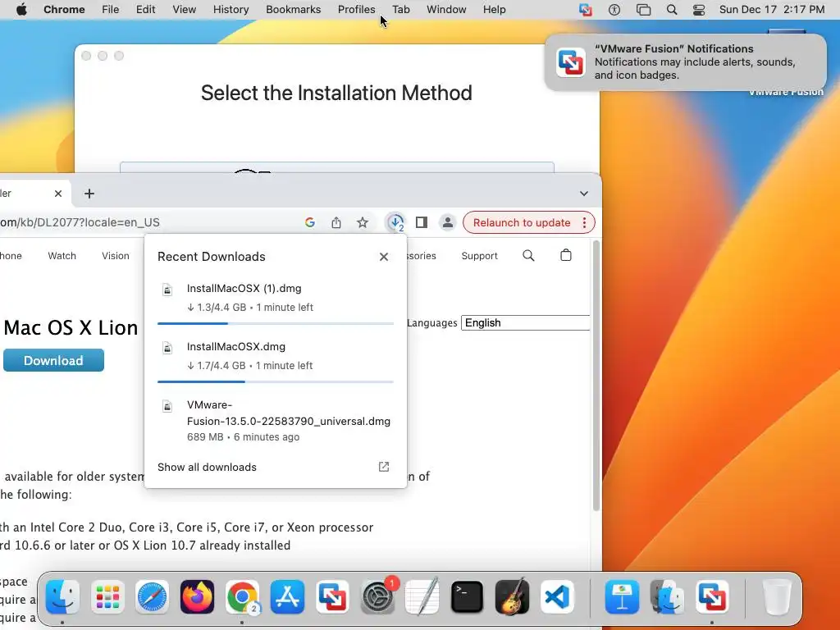Click the menu bar date and time
This screenshot has width=840, height=630.
click(x=771, y=10)
